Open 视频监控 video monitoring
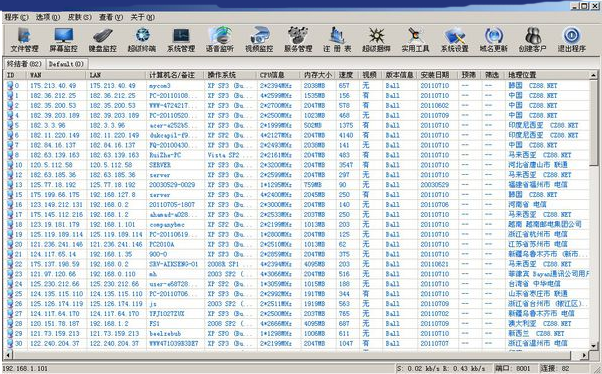The width and height of the screenshot is (602, 374). pos(259,40)
